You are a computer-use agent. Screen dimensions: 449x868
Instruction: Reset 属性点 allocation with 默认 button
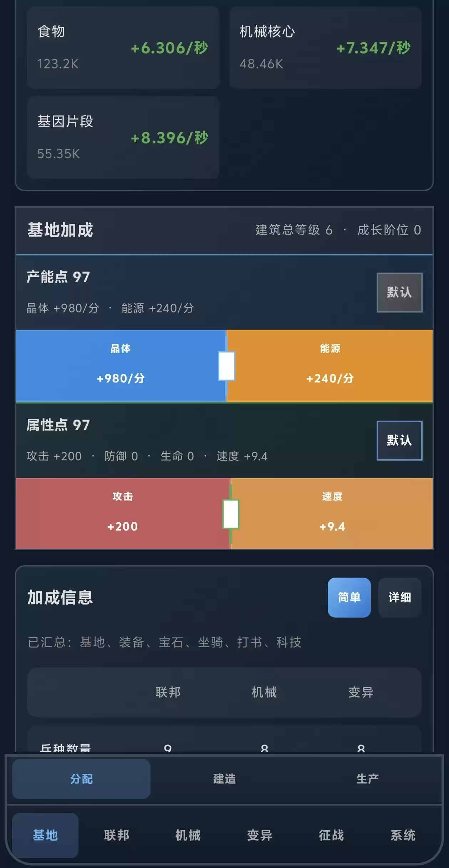pos(399,441)
